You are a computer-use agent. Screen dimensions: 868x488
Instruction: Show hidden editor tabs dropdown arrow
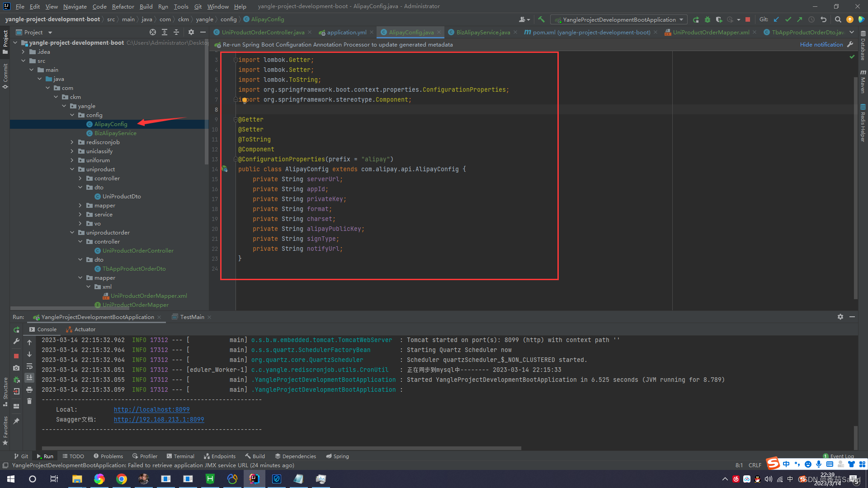(852, 32)
